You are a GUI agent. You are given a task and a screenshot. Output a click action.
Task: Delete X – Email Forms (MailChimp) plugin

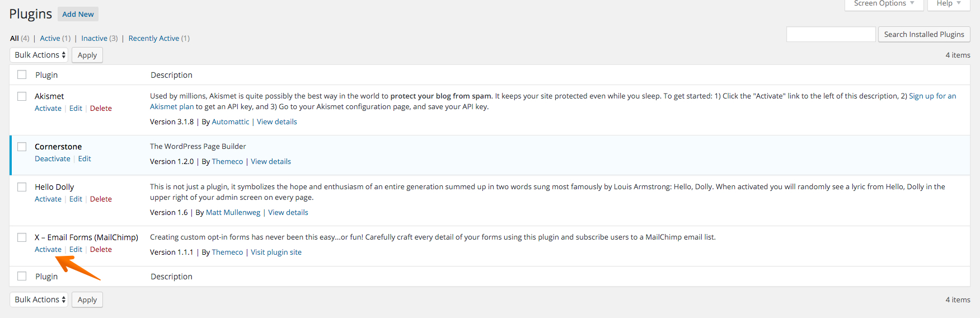pos(101,249)
